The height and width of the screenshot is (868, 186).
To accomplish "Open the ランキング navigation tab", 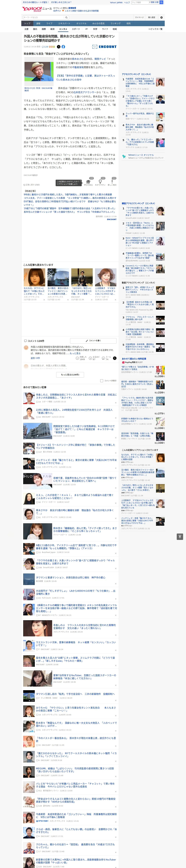I will click(x=115, y=24).
